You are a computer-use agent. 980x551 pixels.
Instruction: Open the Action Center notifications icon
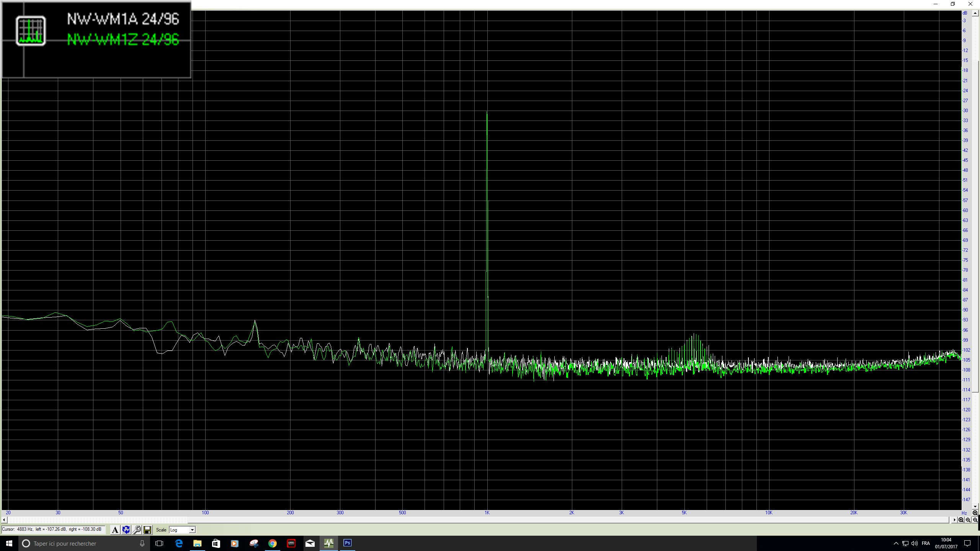967,543
